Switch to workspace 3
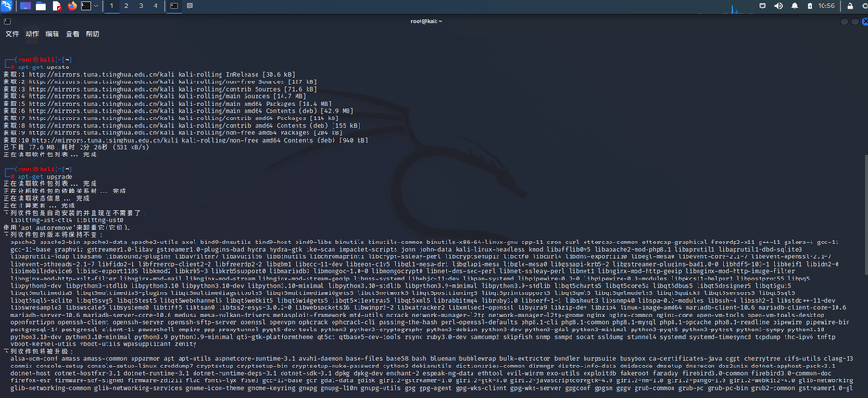Image resolution: width=868 pixels, height=398 pixels. 141,6
